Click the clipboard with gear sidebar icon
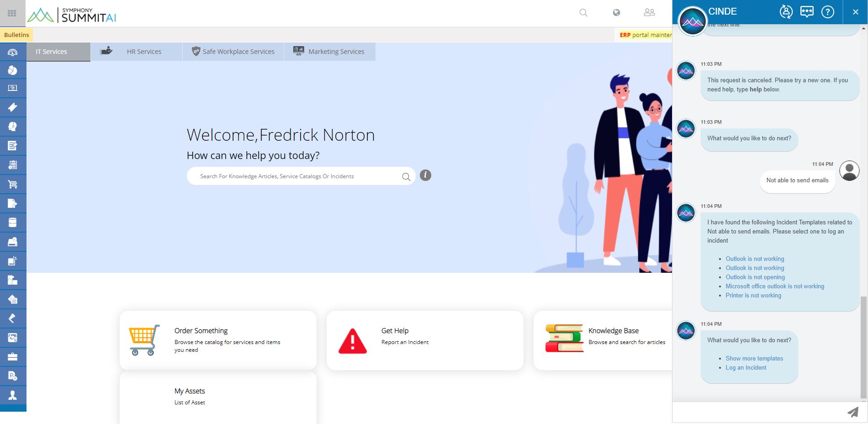 (x=13, y=165)
